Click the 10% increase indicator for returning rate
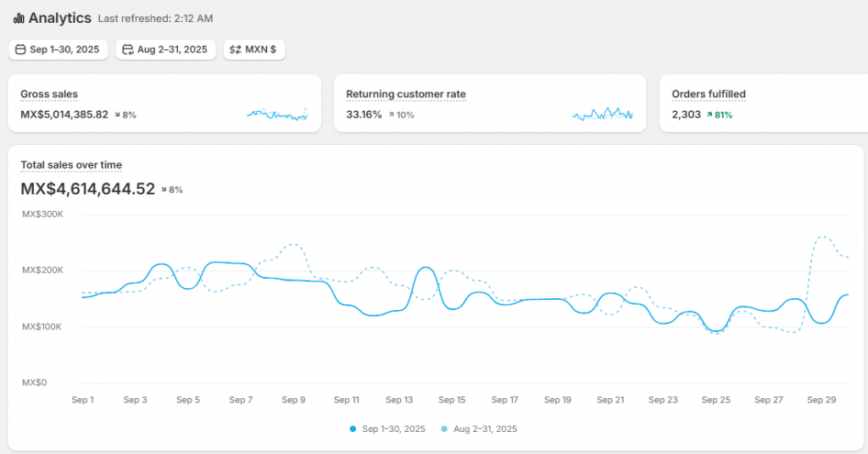868x454 pixels. tap(401, 115)
